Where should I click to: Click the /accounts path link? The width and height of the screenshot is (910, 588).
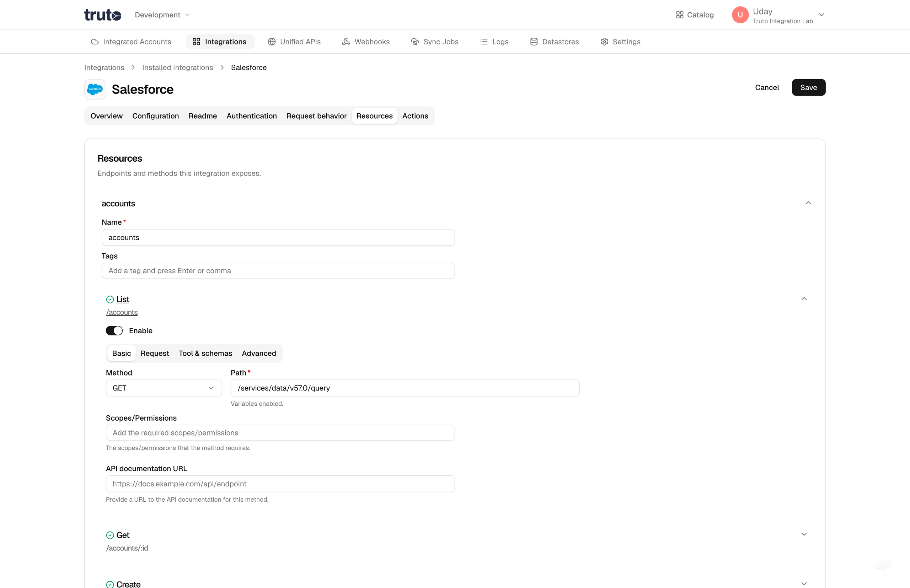tap(122, 312)
